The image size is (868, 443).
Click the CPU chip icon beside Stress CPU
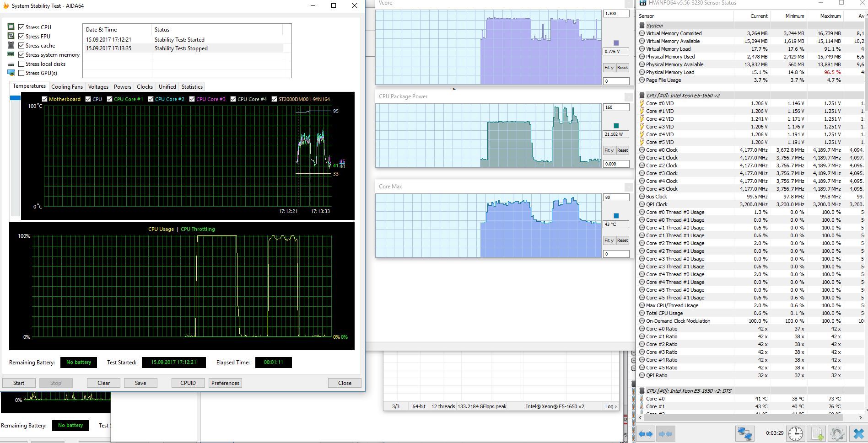coord(11,27)
